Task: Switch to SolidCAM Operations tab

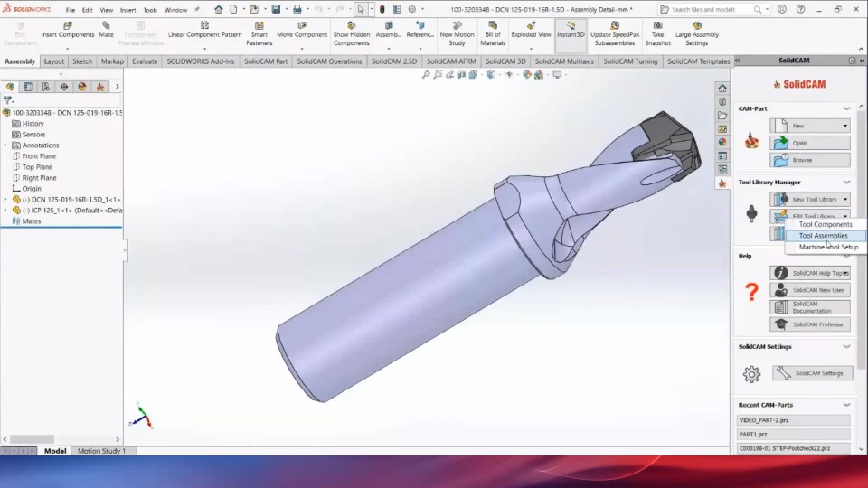Action: [329, 61]
